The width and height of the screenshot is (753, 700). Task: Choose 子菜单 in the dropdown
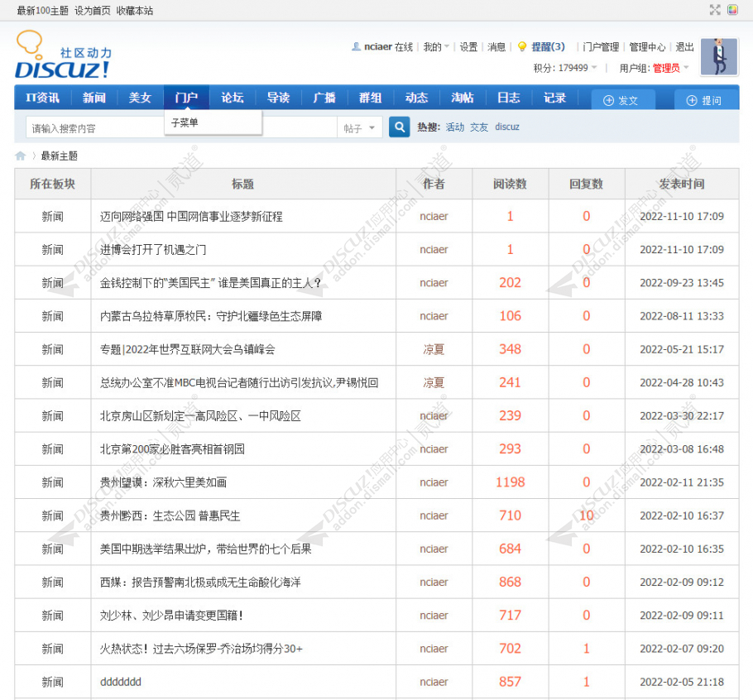point(213,122)
